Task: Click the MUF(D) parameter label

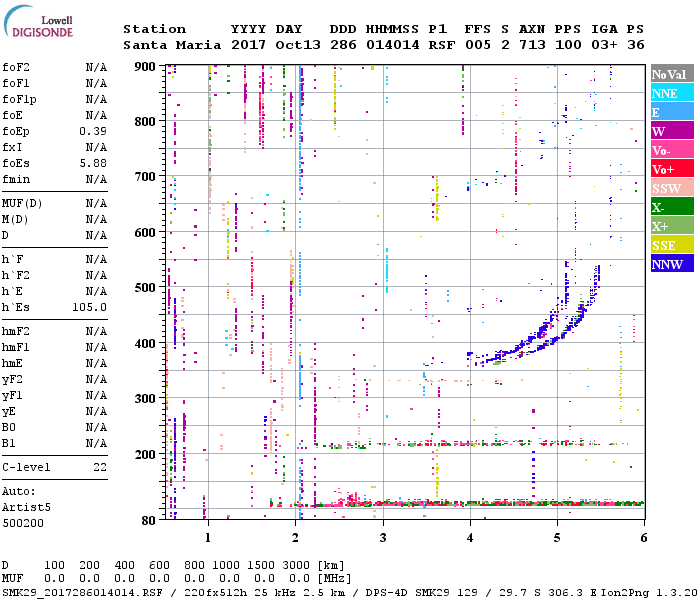Action: click(22, 204)
